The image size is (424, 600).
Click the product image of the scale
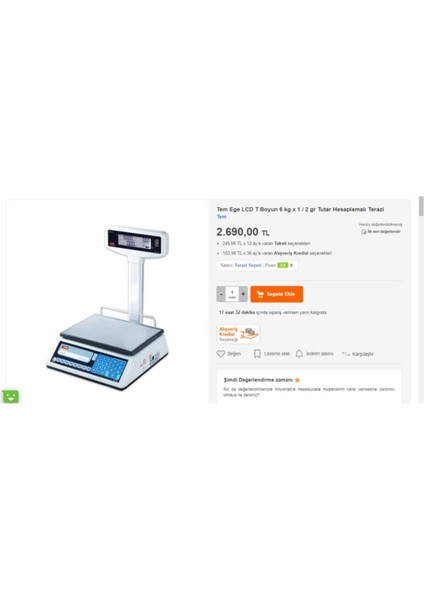click(x=108, y=307)
